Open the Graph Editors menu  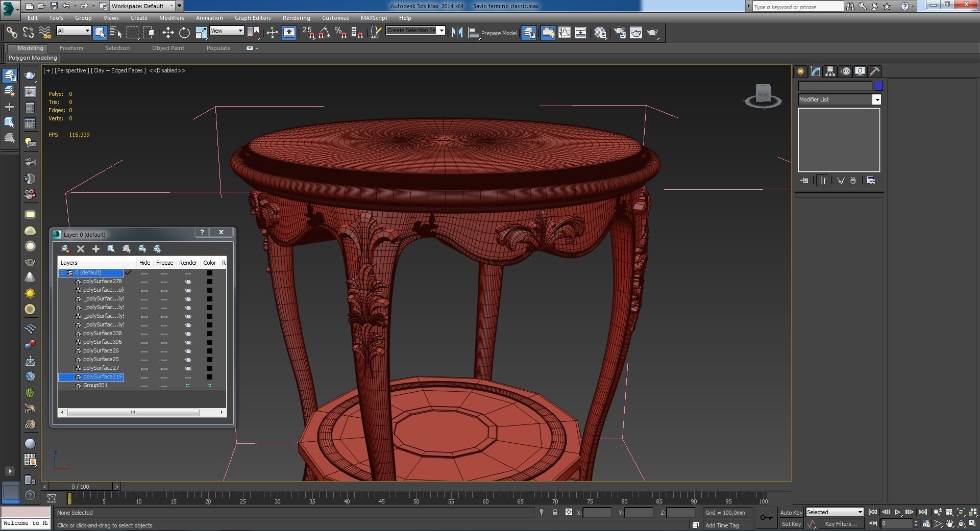(253, 18)
